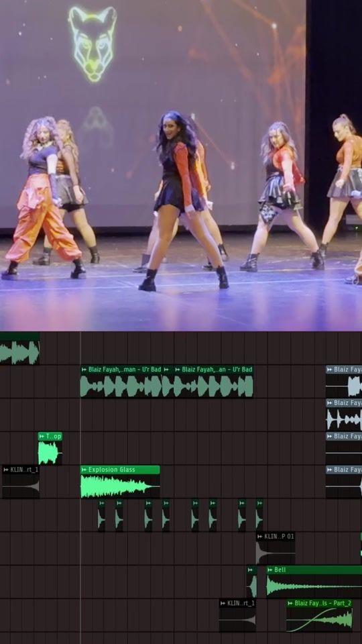Open clip menu icon on Blaiz Fay..ls - Part_2 clip
The height and width of the screenshot is (644, 362).
click(290, 603)
